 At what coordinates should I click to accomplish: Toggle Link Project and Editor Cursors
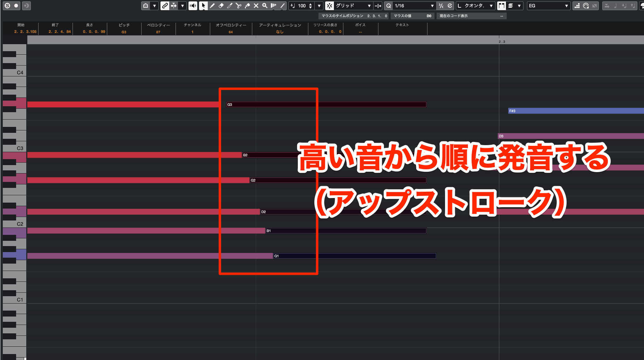click(165, 6)
